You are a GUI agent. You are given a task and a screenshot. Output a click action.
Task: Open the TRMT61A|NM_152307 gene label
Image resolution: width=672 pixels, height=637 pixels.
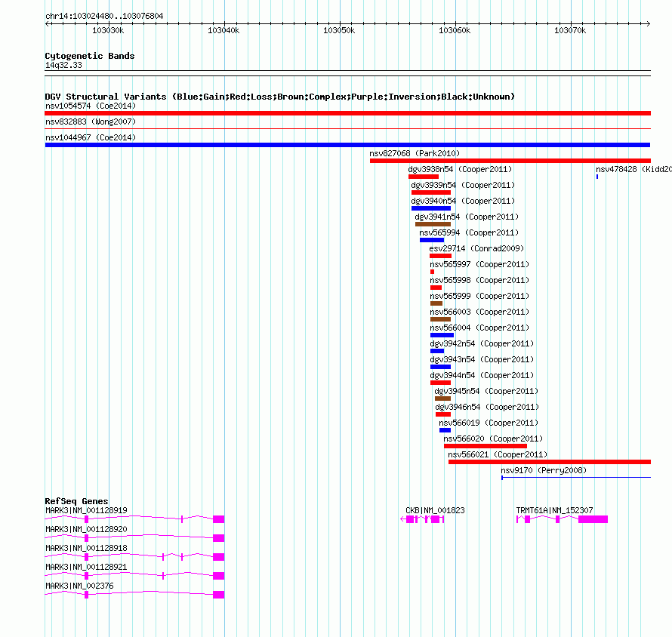[x=554, y=511]
